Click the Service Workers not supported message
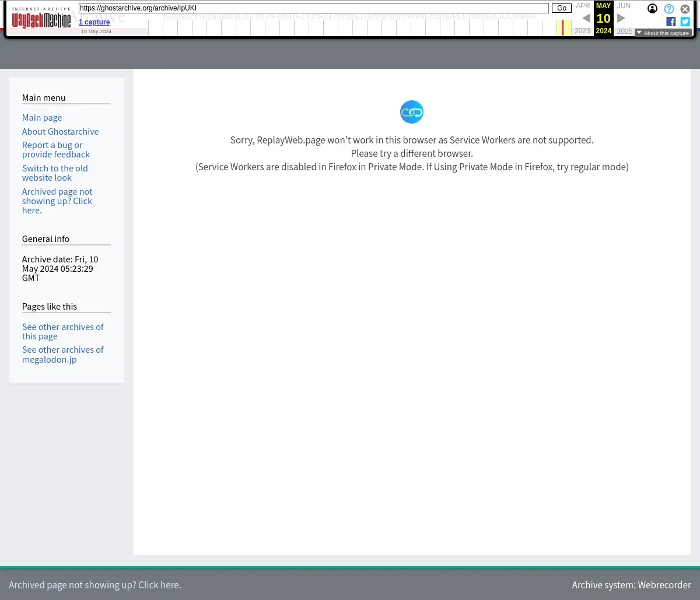Image resolution: width=700 pixels, height=600 pixels. (x=412, y=140)
